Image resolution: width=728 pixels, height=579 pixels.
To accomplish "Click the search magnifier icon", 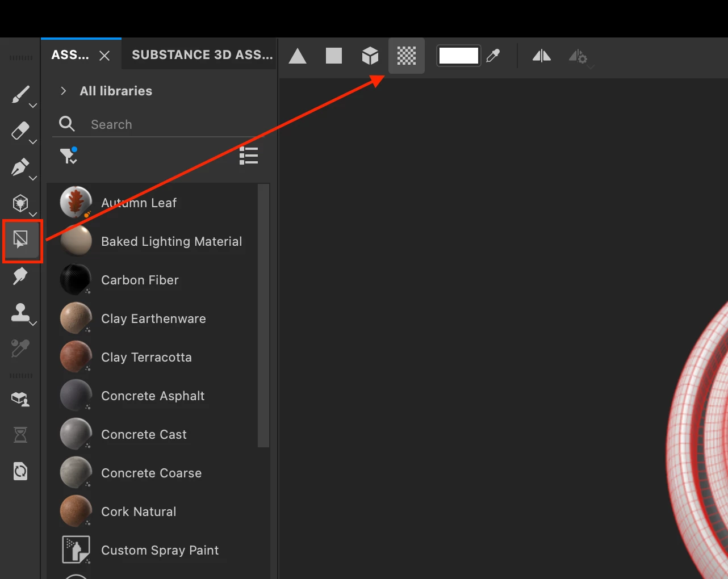I will [67, 124].
